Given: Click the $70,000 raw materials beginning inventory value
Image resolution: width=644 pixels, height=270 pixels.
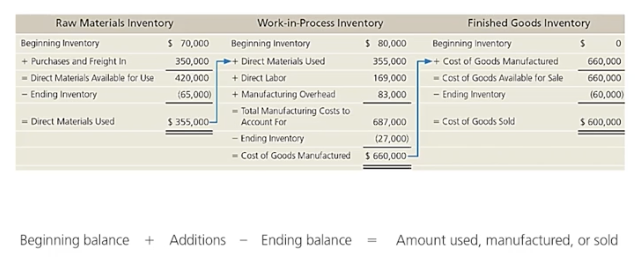Looking at the screenshot, I should pos(188,43).
